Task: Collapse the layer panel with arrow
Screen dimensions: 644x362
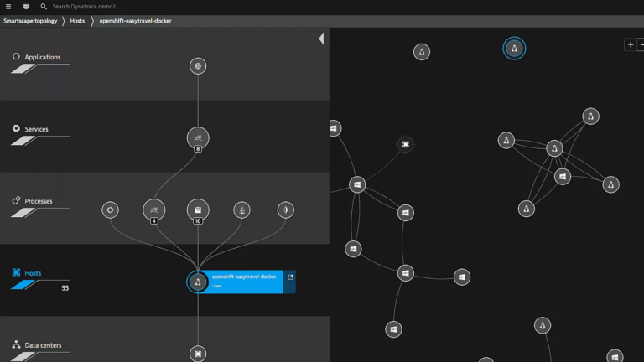Action: pyautogui.click(x=321, y=39)
